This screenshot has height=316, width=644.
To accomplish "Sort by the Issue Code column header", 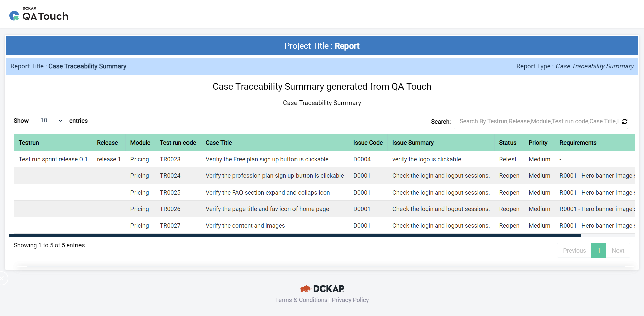I will coord(368,143).
